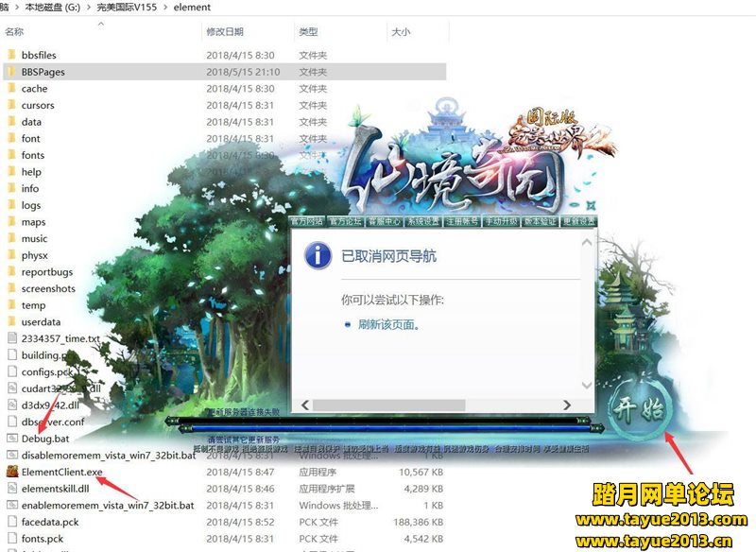Image resolution: width=756 pixels, height=552 pixels.
Task: Click the 2018/5/15 21:10 date cell
Action: [243, 72]
